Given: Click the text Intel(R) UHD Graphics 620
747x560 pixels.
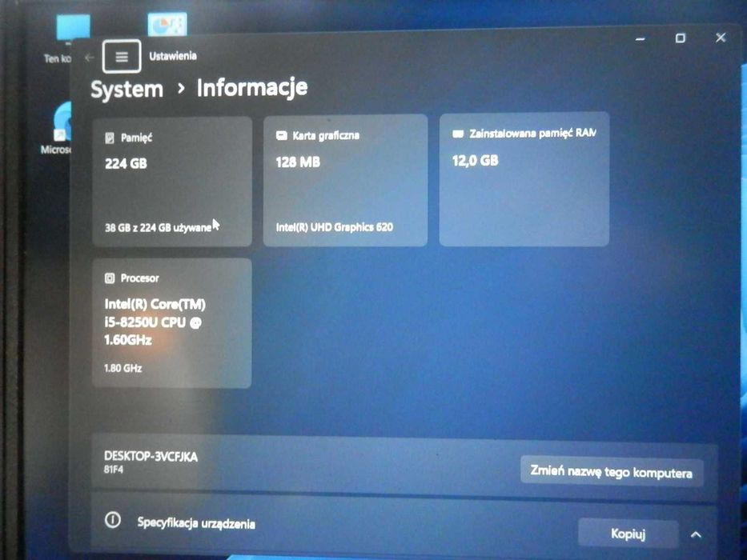Looking at the screenshot, I should [x=335, y=227].
